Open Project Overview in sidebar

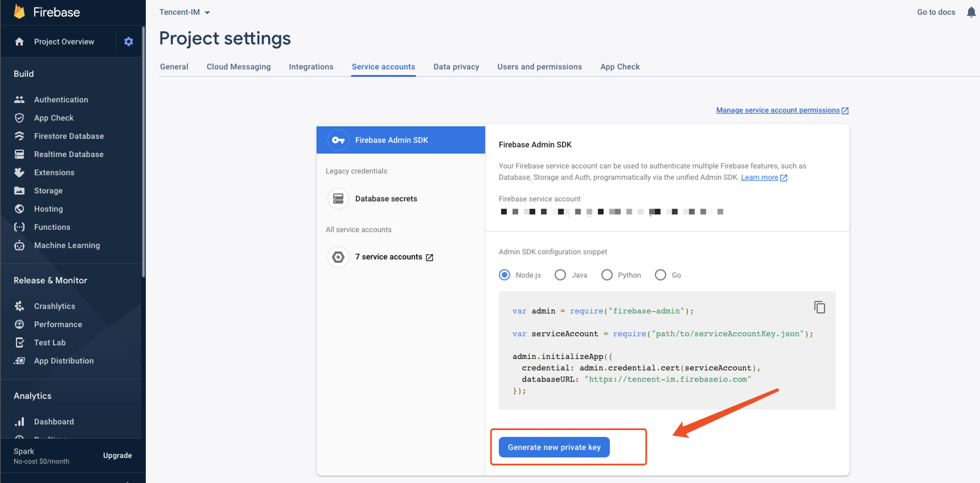(x=64, y=42)
